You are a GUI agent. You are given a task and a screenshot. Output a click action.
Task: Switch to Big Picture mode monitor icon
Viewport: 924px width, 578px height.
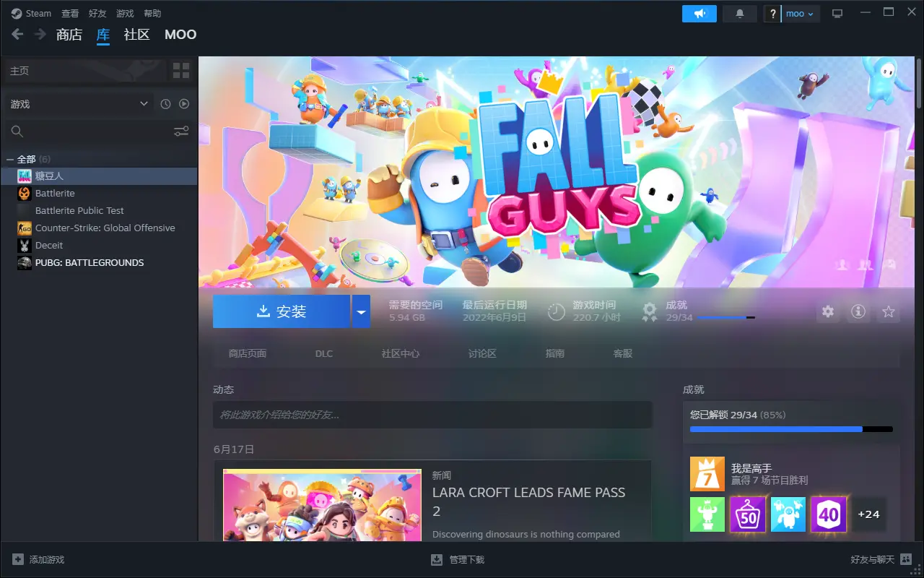pyautogui.click(x=837, y=14)
